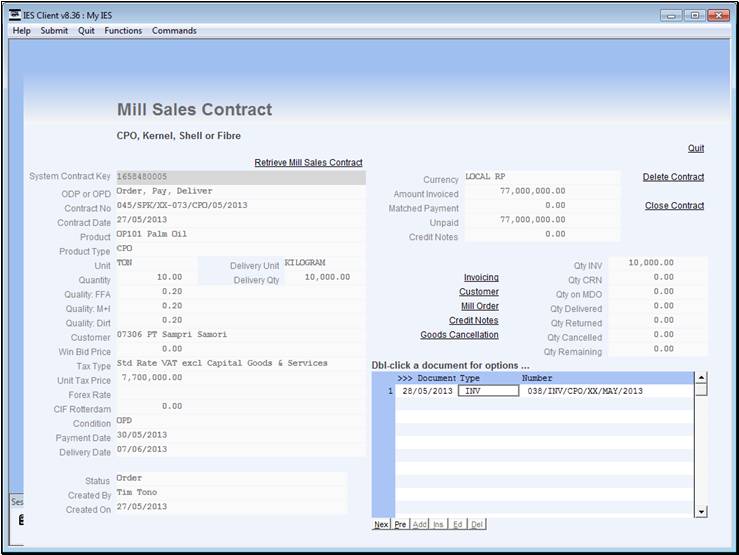Click the document grid scroll down arrow
The width and height of the screenshot is (739, 555).
pos(701,512)
